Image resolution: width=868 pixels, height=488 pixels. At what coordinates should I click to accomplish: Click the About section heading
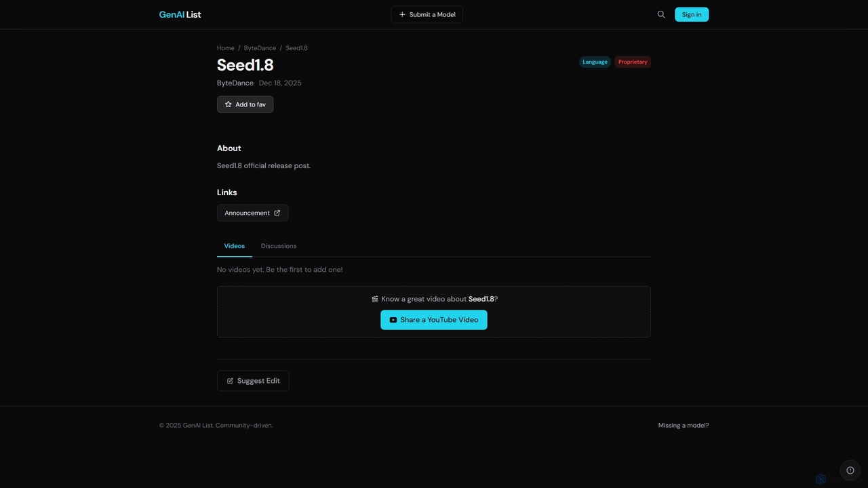[x=229, y=148]
